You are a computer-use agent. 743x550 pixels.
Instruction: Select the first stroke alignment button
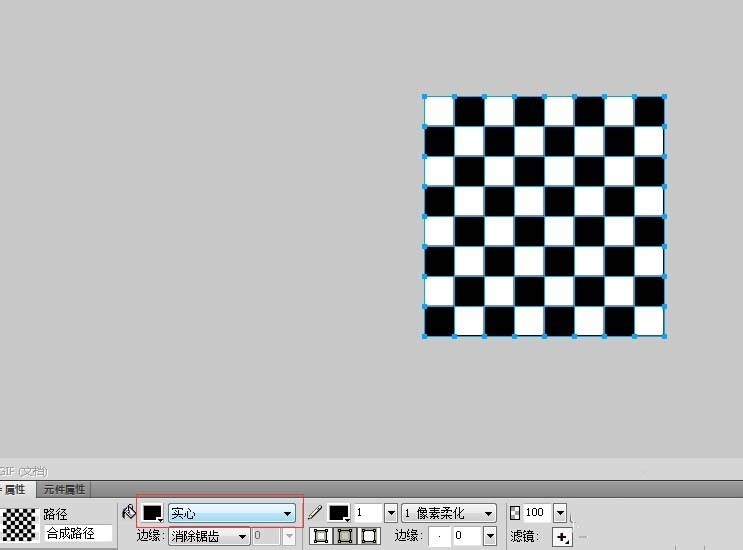pyautogui.click(x=321, y=536)
